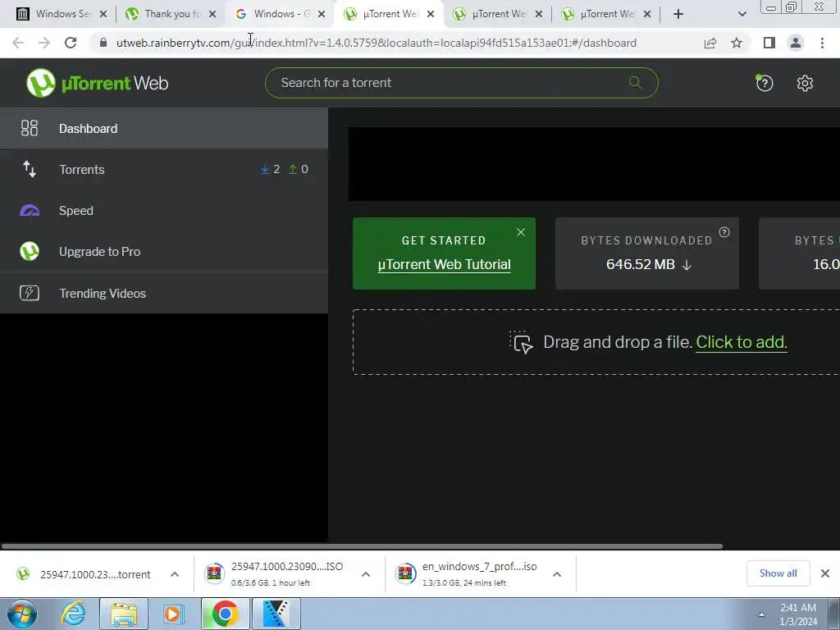
Task: Launch Internet Explorer from taskbar
Action: [73, 614]
